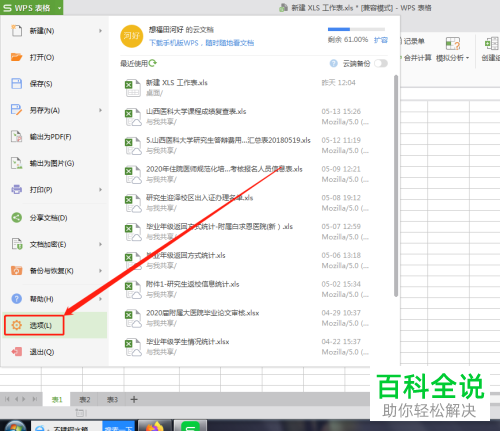Toggle the 云端备份 cloud backup switch

pyautogui.click(x=381, y=63)
